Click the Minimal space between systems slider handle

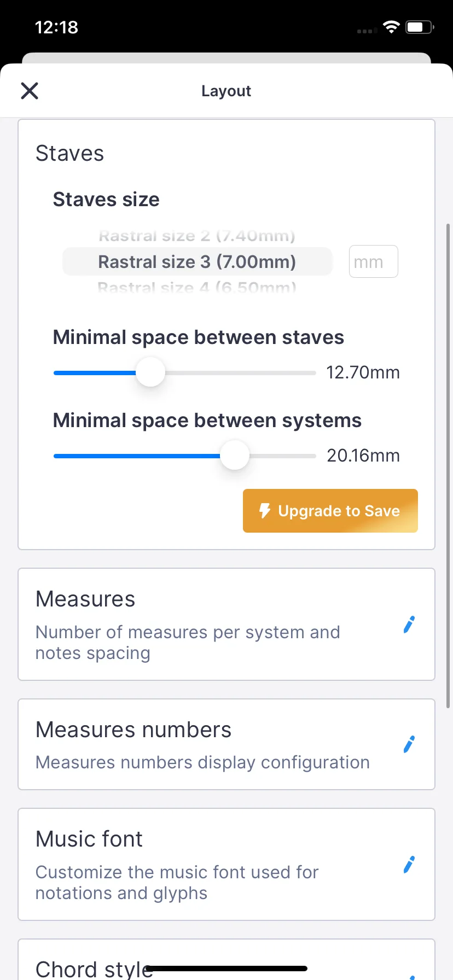235,456
